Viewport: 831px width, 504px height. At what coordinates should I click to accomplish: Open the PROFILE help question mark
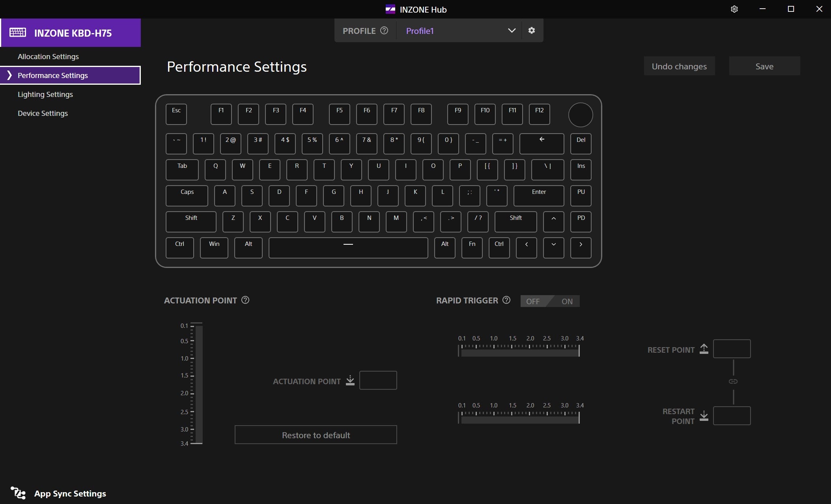[x=384, y=30]
